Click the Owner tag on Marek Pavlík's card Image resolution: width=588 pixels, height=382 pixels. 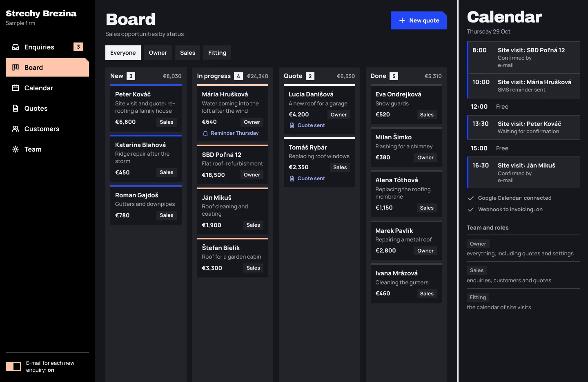pos(425,251)
